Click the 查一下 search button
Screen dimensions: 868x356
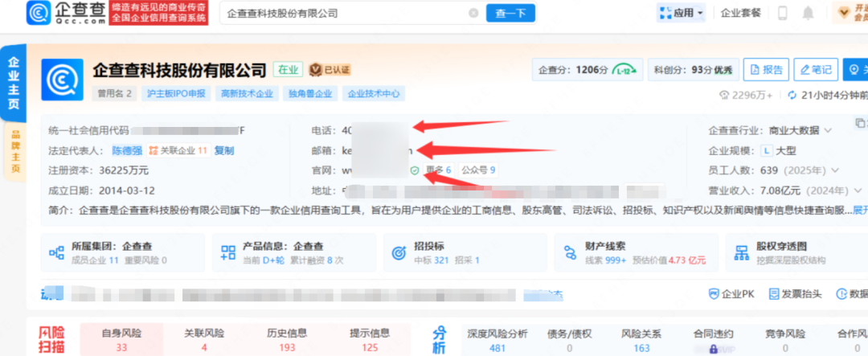point(510,14)
